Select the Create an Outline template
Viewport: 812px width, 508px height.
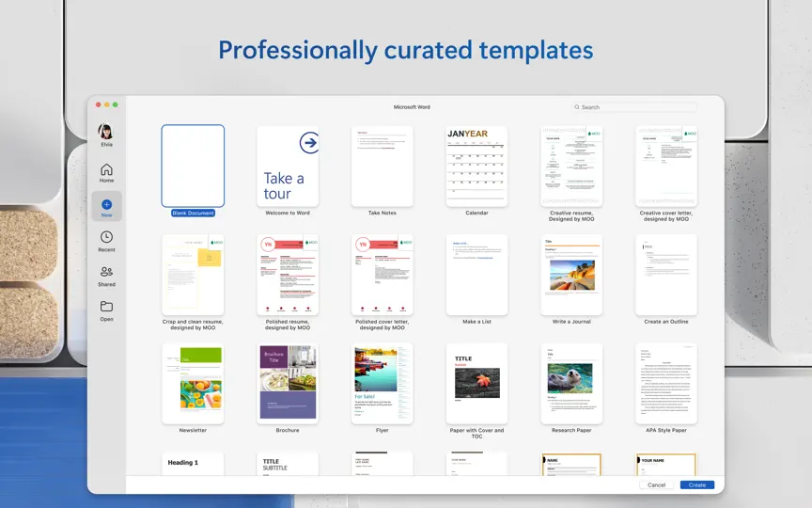666,275
